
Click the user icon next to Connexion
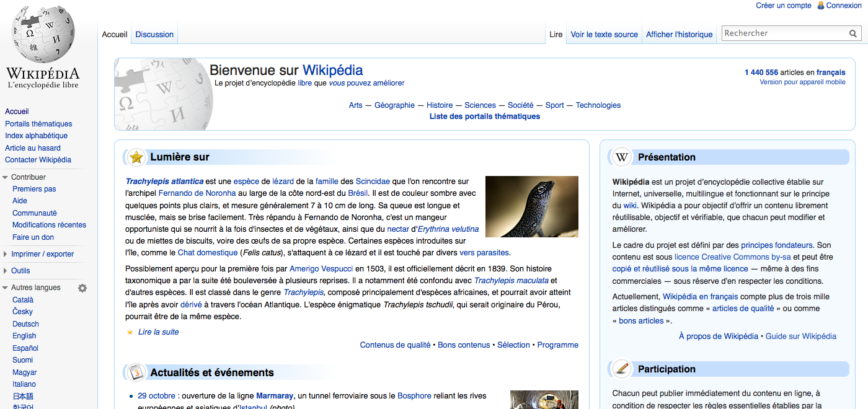821,6
